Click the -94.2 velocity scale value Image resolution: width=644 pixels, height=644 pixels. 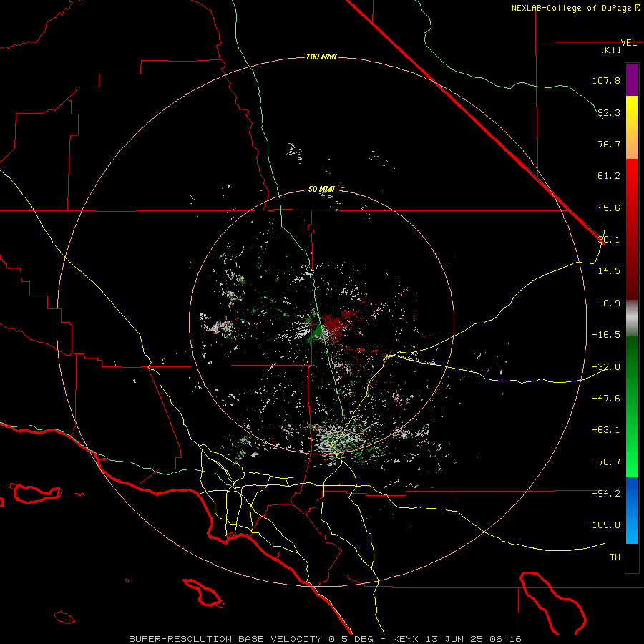[606, 493]
